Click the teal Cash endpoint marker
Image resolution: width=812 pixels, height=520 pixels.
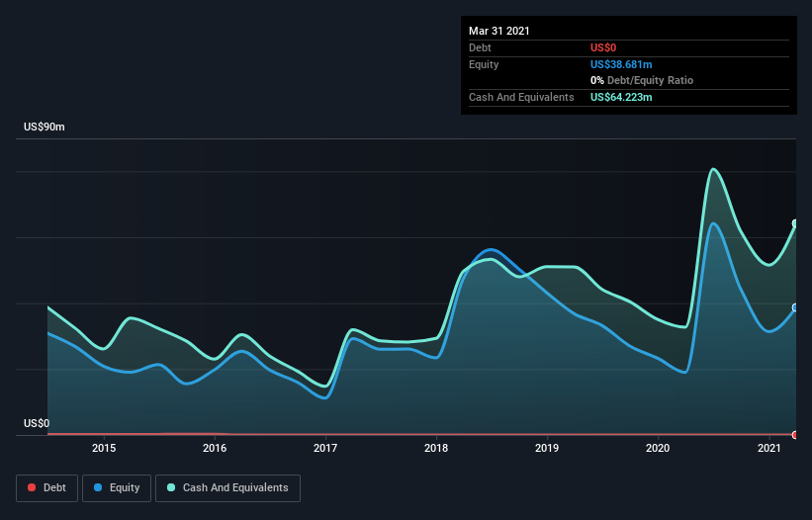(x=795, y=223)
